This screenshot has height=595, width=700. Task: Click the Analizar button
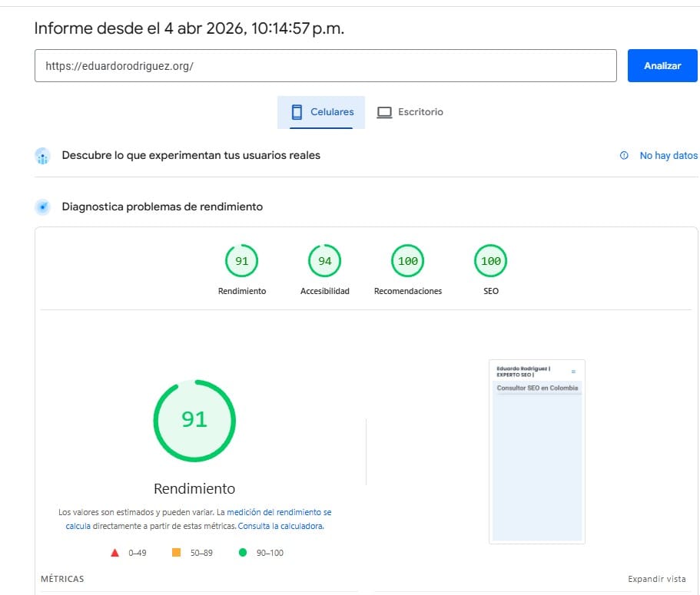[x=662, y=65]
